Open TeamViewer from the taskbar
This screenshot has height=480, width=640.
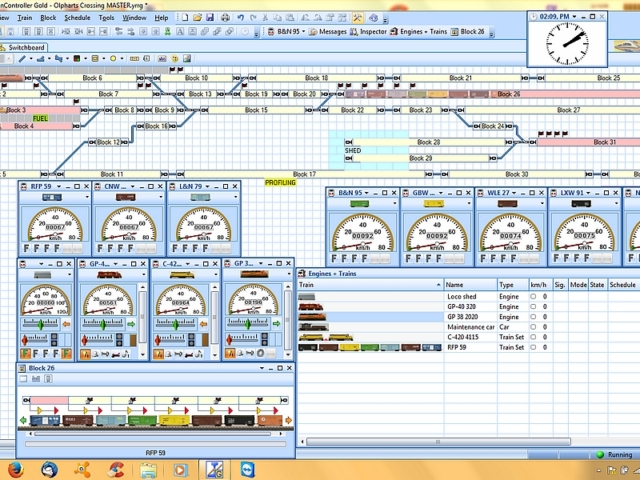tap(247, 470)
